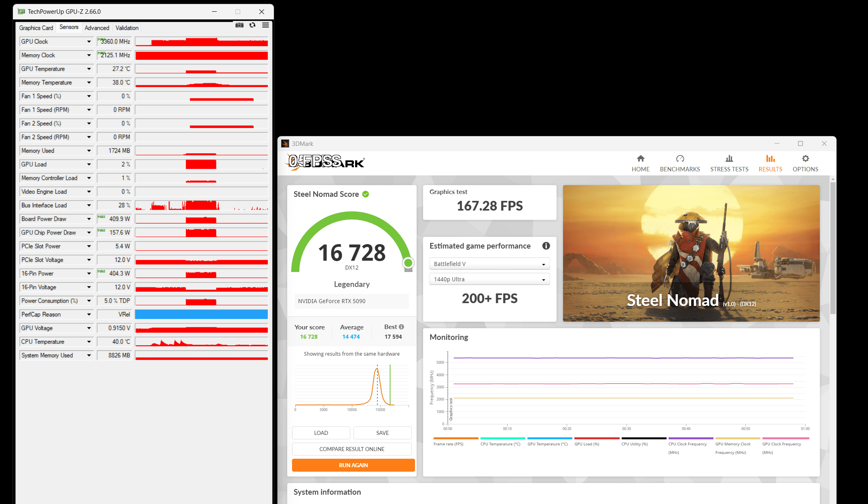The height and width of the screenshot is (504, 868).
Task: Click COMPARE RESULT ONLINE button
Action: [x=351, y=449]
